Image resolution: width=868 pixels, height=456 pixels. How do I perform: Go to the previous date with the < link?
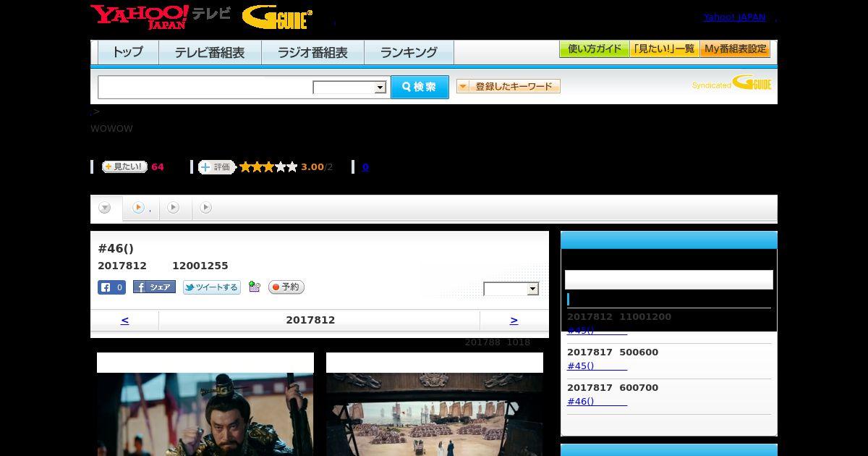click(x=124, y=320)
